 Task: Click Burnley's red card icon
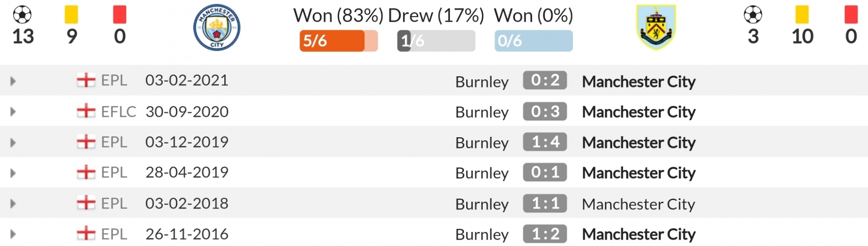(x=851, y=14)
